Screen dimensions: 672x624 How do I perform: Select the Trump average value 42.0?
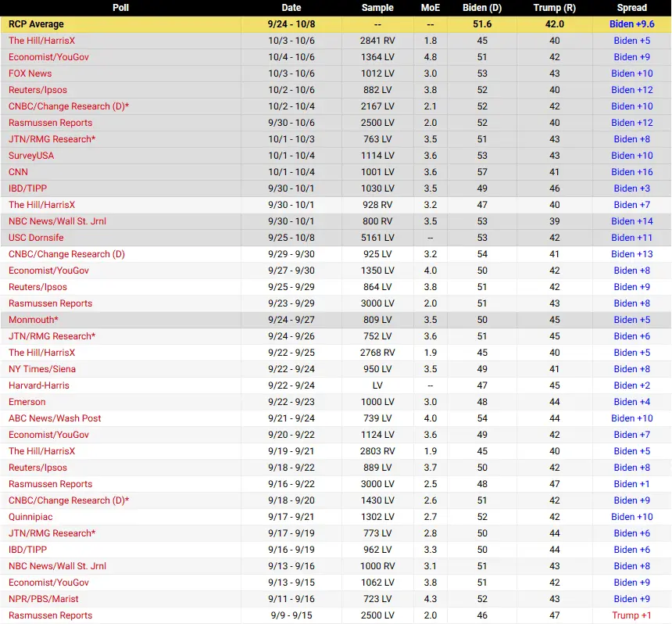[x=555, y=24]
